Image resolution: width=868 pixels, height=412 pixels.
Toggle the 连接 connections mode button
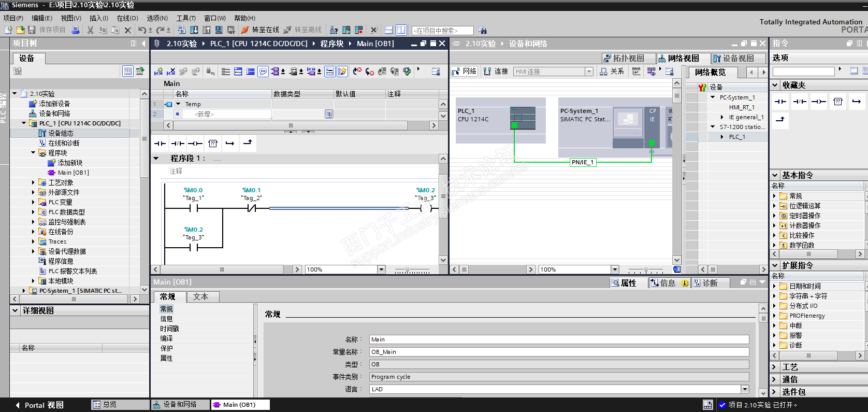[496, 72]
